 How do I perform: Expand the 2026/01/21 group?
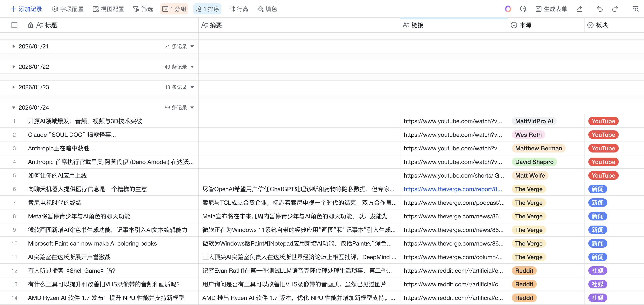(x=14, y=47)
